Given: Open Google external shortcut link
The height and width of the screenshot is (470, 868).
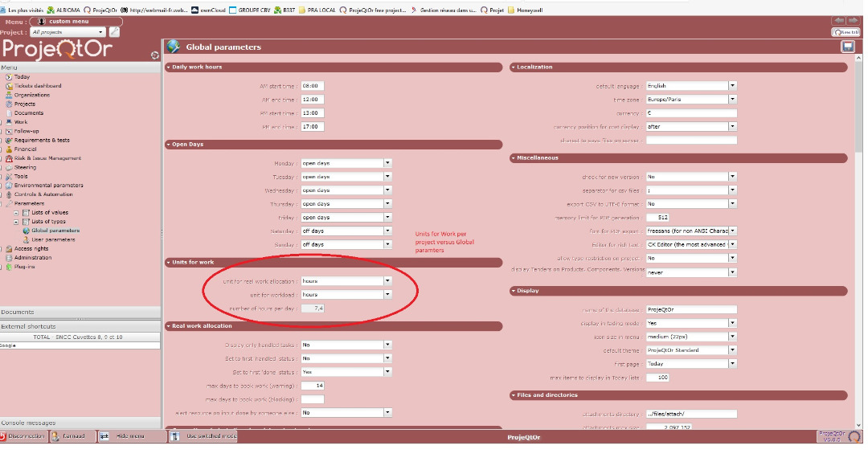Looking at the screenshot, I should point(8,345).
